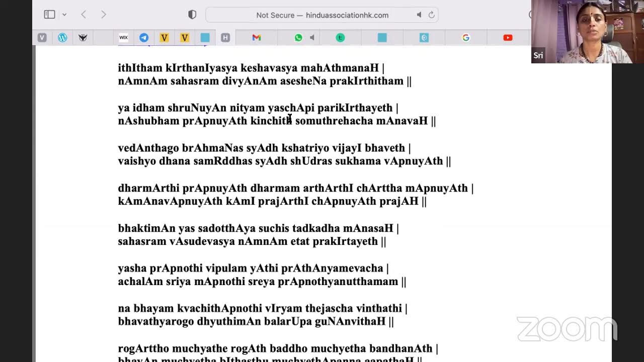Go forward to the next page
The width and height of the screenshot is (644, 362).
(104, 15)
